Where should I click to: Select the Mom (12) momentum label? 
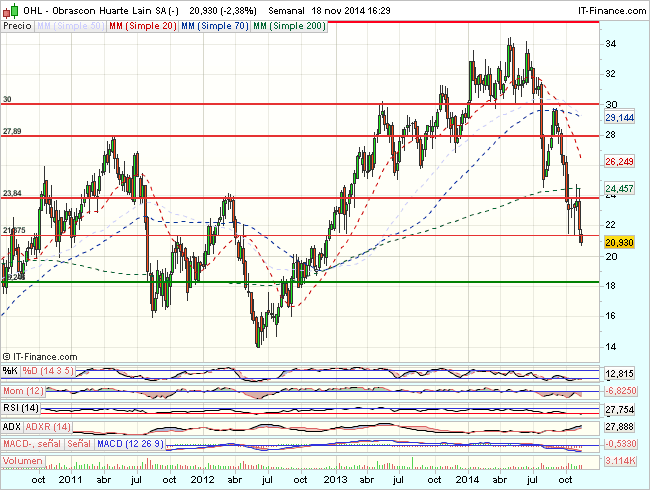[x=22, y=390]
